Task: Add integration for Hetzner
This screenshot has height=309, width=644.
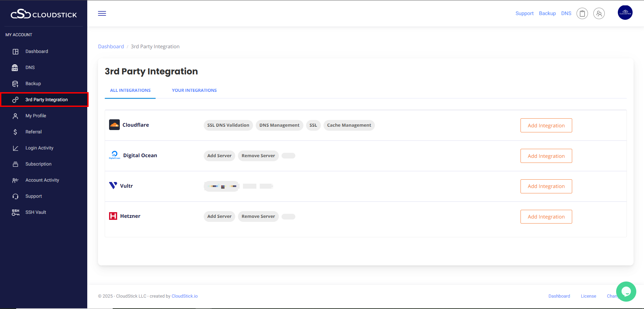Action: click(546, 217)
